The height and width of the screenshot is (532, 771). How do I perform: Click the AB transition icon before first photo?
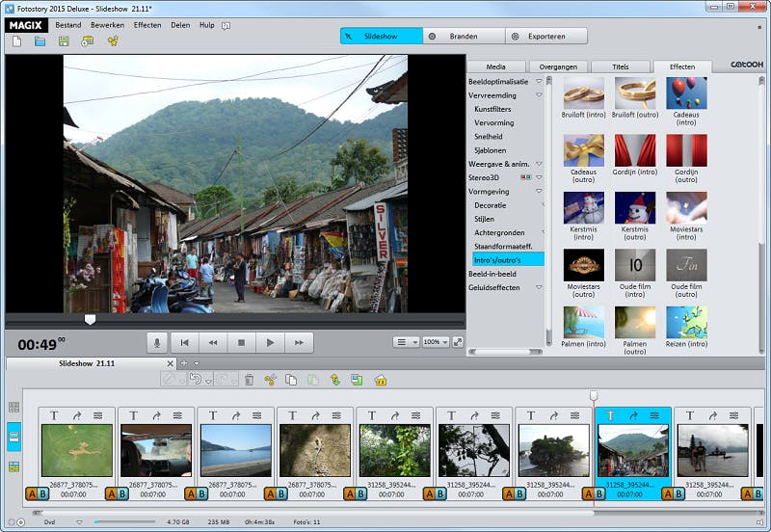coord(36,494)
